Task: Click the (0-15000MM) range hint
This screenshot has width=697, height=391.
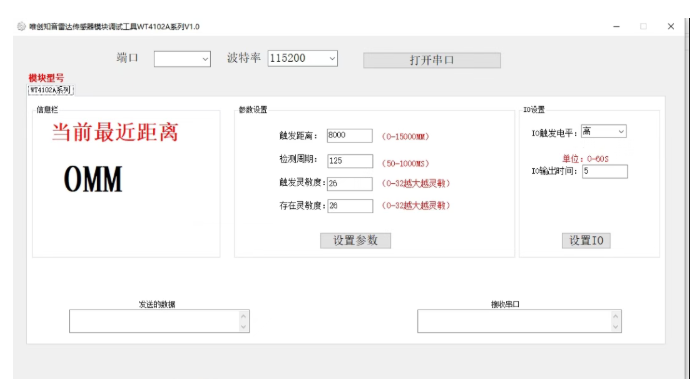Action: coord(405,136)
